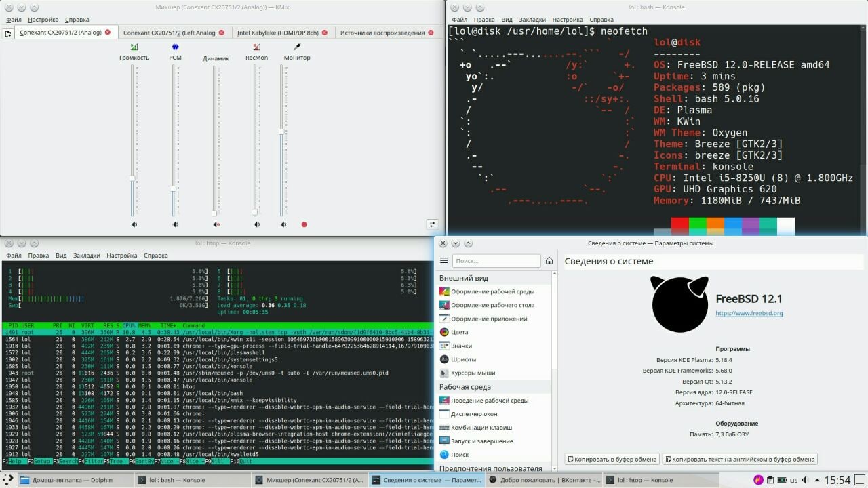Open Оформление приложений settings
The width and height of the screenshot is (868, 488).
click(493, 319)
